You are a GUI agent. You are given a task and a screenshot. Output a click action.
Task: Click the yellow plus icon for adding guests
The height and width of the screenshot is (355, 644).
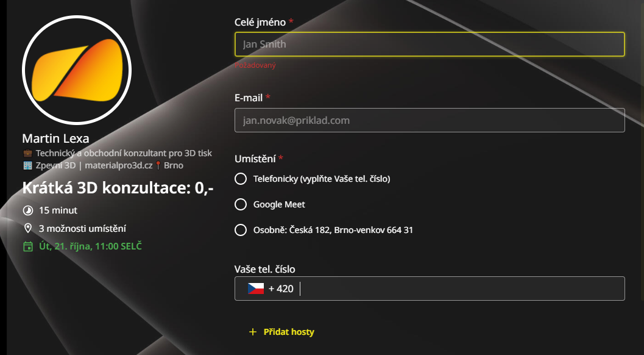click(x=253, y=332)
